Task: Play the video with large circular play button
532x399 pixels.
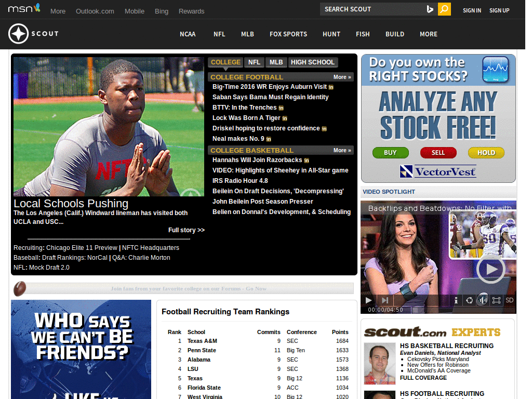Action: [490, 269]
